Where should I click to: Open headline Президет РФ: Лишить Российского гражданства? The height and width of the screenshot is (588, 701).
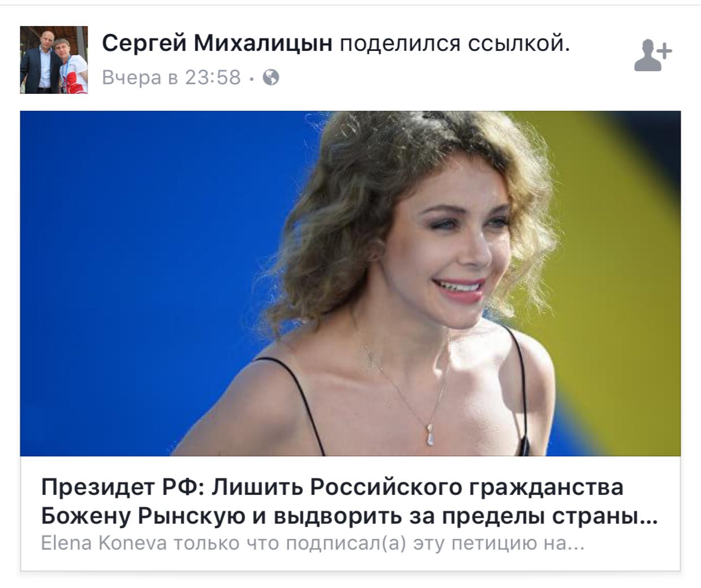[x=333, y=488]
